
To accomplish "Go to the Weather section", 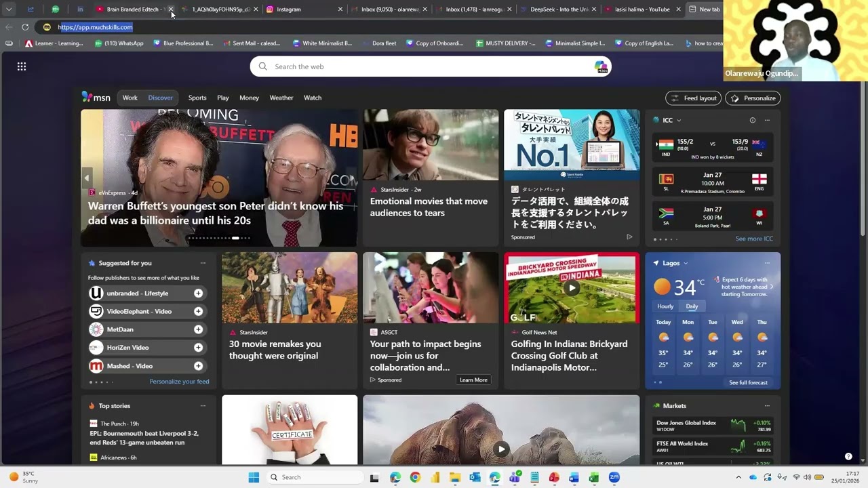I will 281,98.
